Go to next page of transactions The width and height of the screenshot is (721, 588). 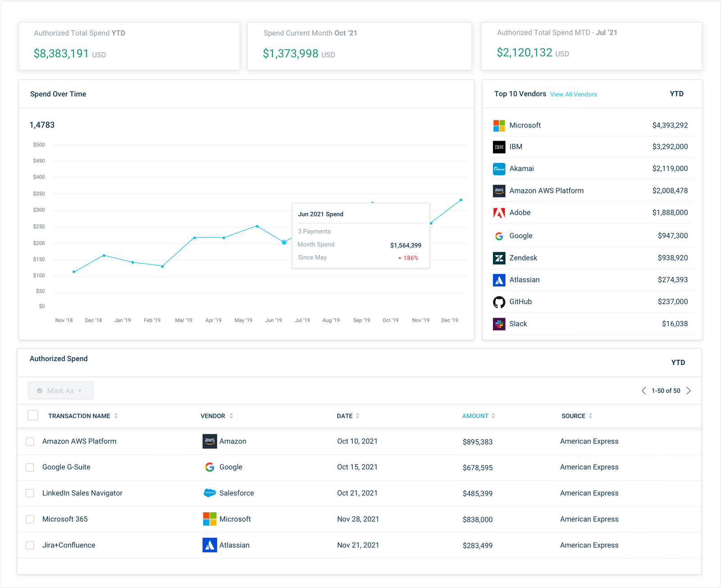pyautogui.click(x=689, y=391)
